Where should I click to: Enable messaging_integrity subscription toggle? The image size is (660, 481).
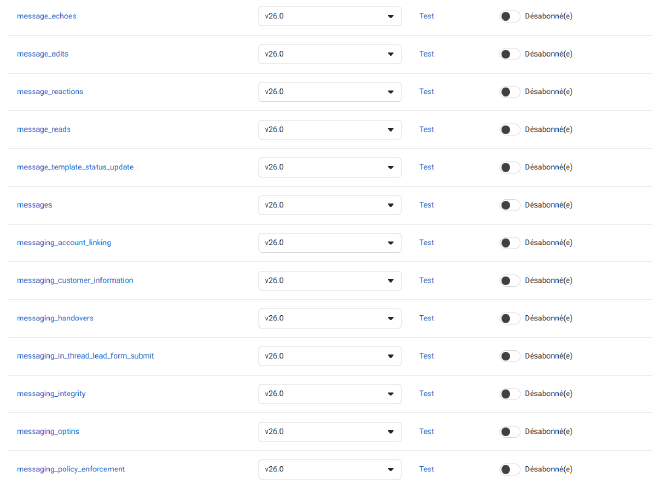(x=510, y=394)
